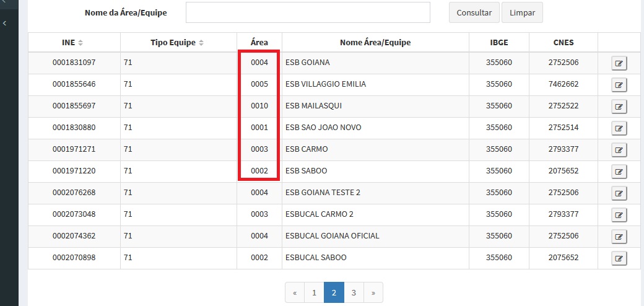
Task: Click the edit icon for ESB CARMO
Action: pyautogui.click(x=619, y=150)
